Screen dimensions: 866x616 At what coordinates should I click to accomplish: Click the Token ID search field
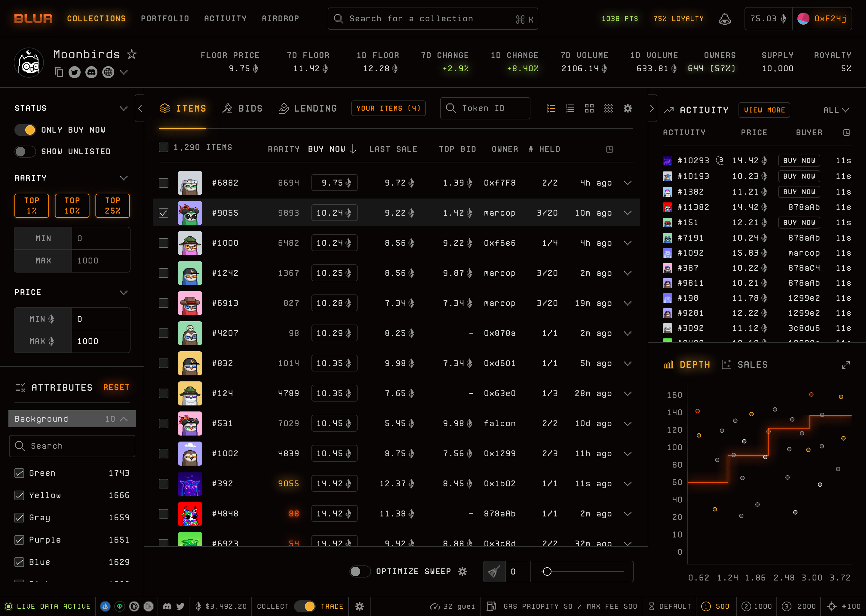485,109
